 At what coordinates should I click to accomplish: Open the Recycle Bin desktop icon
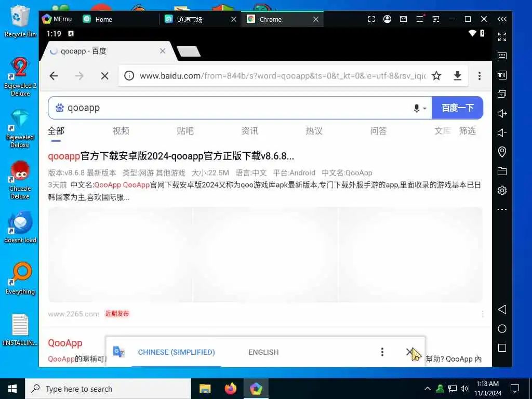(x=20, y=21)
